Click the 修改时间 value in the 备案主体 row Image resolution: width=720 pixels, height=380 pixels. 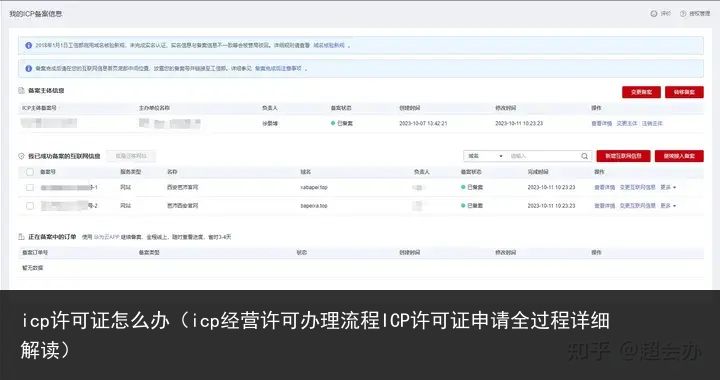point(519,123)
